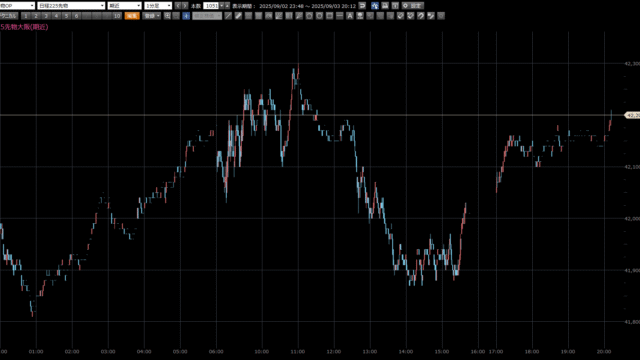Viewport: 640px width, 360px height.
Task: Open the 日経225先物 instrument dropdown
Action: 71,6
